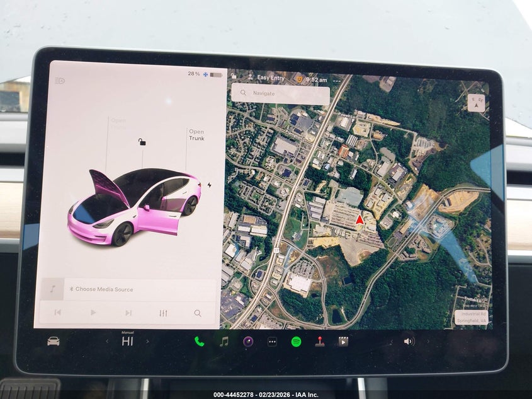Image resolution: width=532 pixels, height=399 pixels.
Task: Open the Phone app
Action: tap(200, 342)
